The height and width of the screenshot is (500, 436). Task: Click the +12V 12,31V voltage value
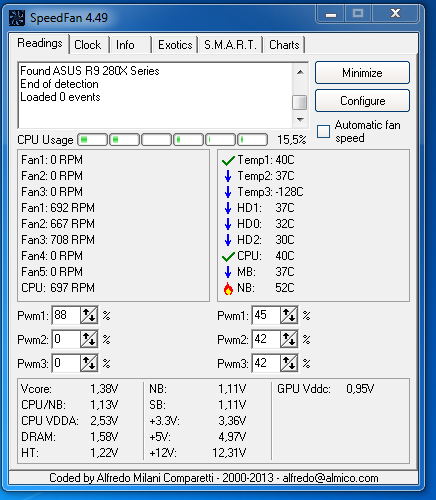[x=229, y=453]
